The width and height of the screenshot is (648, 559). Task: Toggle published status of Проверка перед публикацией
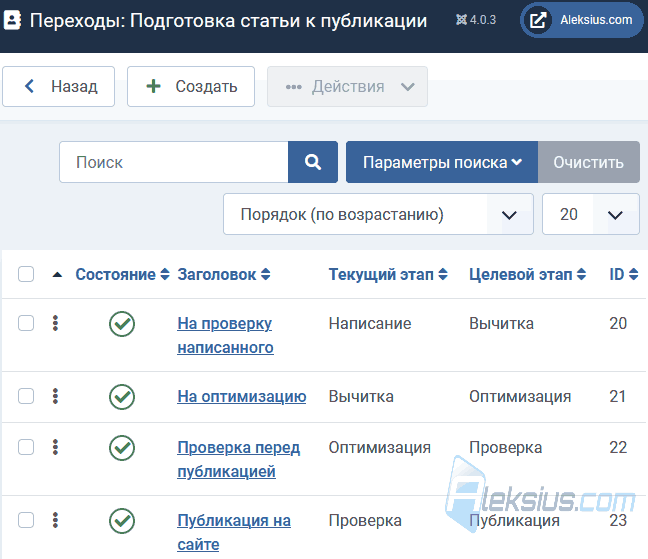click(122, 448)
